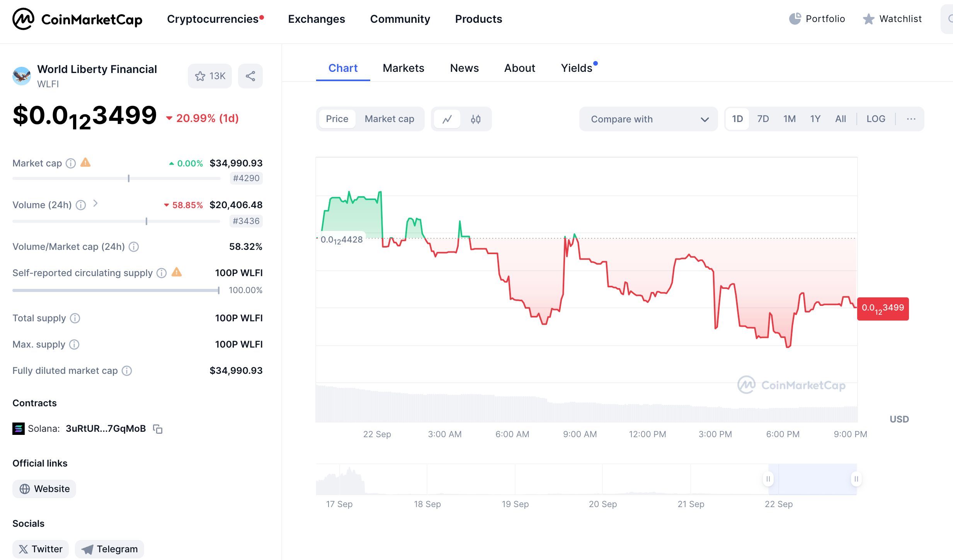Click the search icon in top bar
This screenshot has width=953, height=560.
(x=949, y=19)
